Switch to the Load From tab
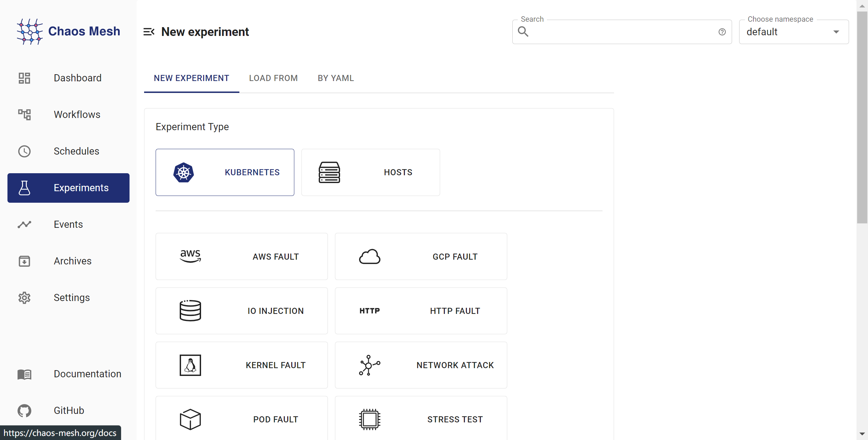The width and height of the screenshot is (868, 440). click(273, 78)
